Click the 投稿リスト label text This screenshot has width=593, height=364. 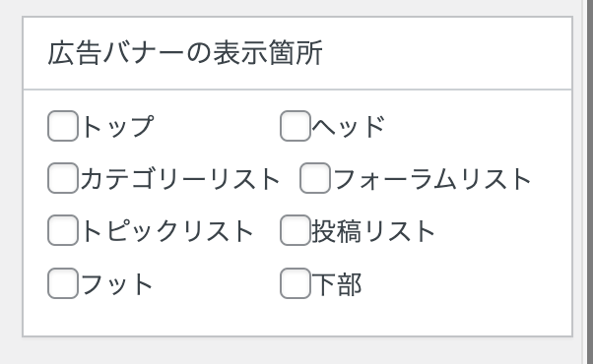click(x=373, y=231)
